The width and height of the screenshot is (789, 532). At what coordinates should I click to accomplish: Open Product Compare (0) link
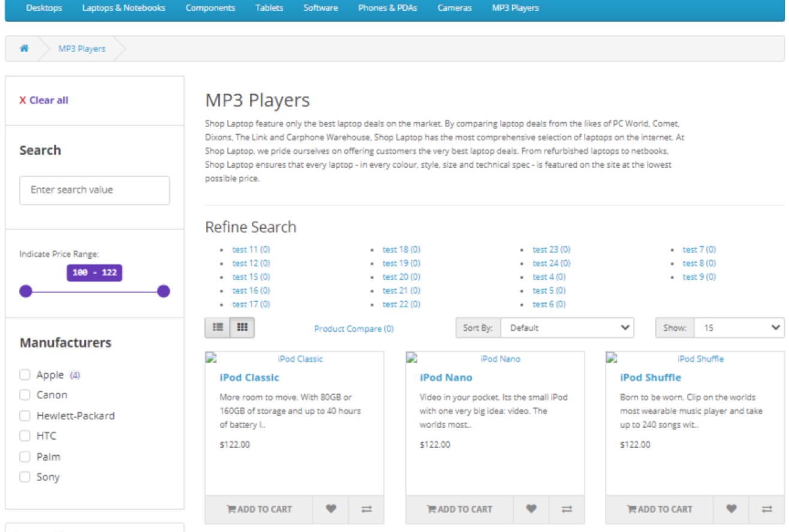click(354, 329)
